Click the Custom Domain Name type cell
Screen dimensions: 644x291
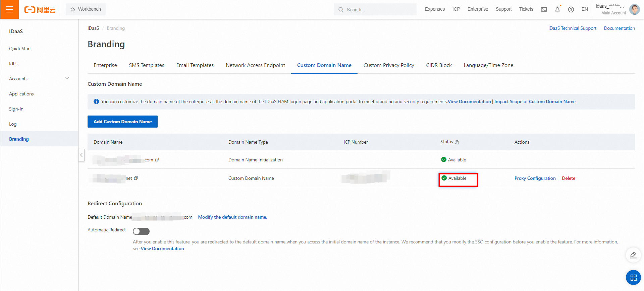coord(251,178)
